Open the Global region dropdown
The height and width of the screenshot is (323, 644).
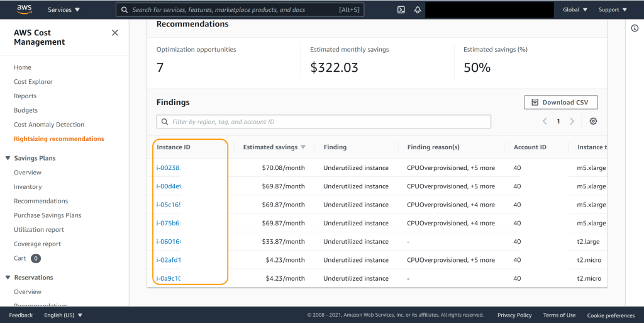click(575, 10)
